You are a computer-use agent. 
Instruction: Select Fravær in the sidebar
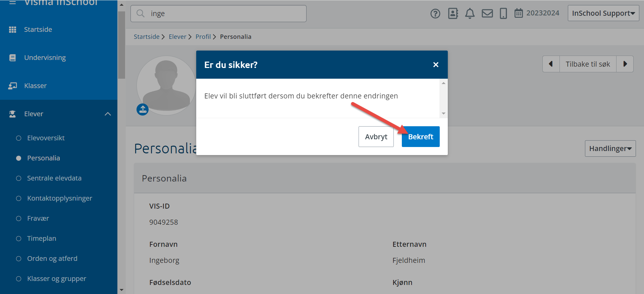tap(38, 218)
